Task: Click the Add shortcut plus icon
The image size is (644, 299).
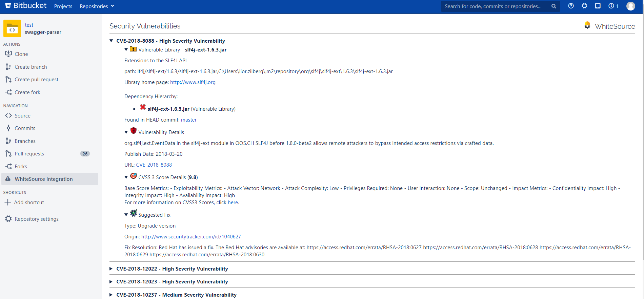Action: pyautogui.click(x=7, y=202)
